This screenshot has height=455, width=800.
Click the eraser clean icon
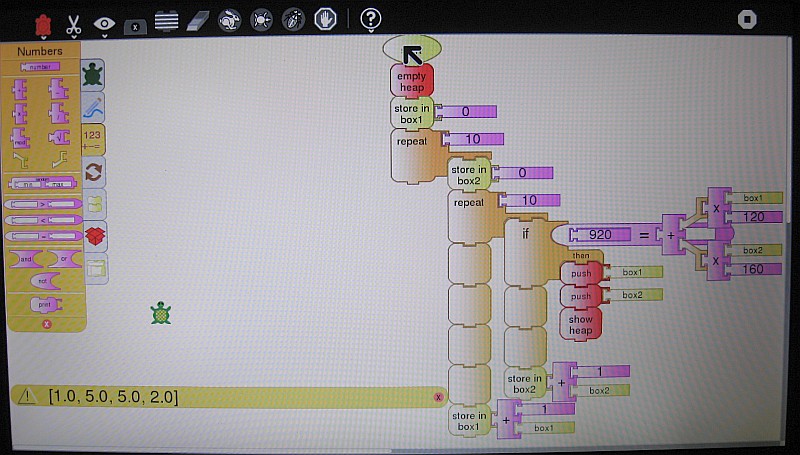pyautogui.click(x=199, y=20)
